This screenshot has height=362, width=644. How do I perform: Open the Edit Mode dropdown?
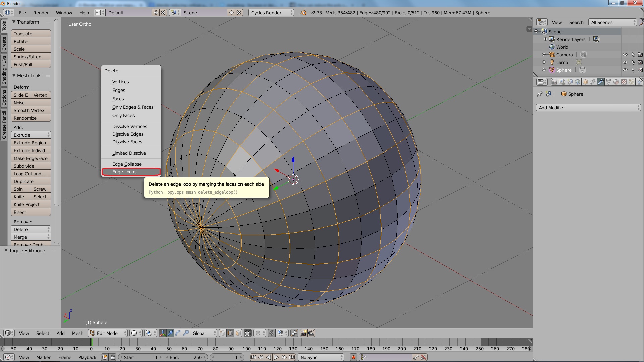(108, 333)
